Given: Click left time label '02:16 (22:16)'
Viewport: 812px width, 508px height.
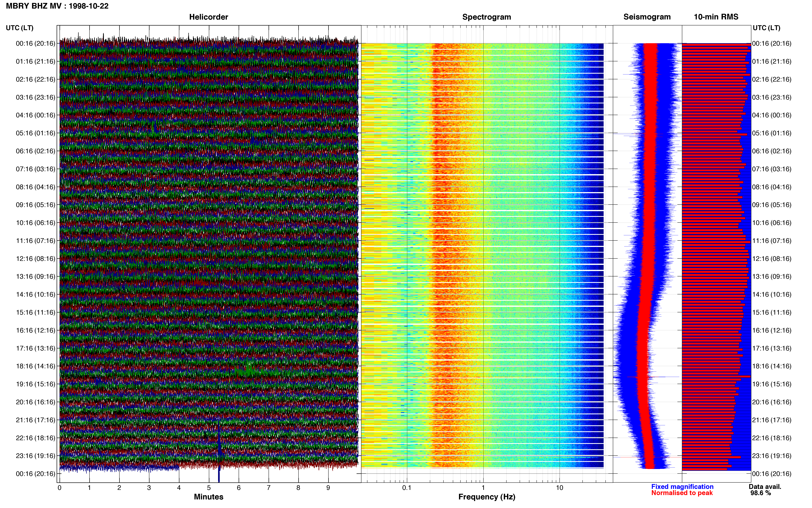Looking at the screenshot, I should (36, 79).
